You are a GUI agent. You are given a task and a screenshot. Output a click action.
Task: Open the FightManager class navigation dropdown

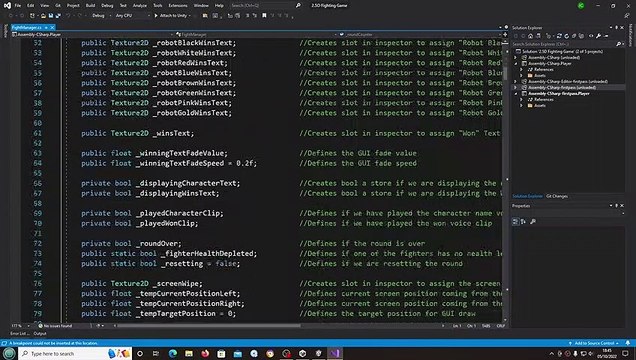coord(256,34)
